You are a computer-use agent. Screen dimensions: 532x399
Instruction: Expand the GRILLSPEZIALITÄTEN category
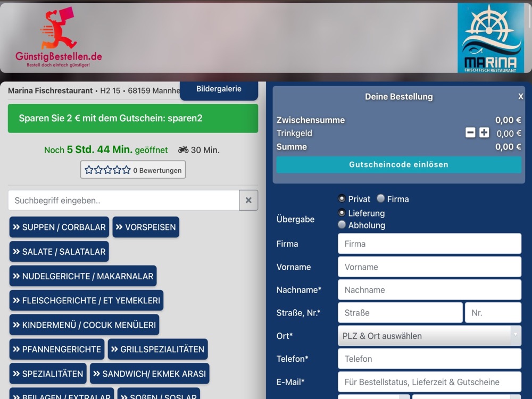pyautogui.click(x=158, y=349)
